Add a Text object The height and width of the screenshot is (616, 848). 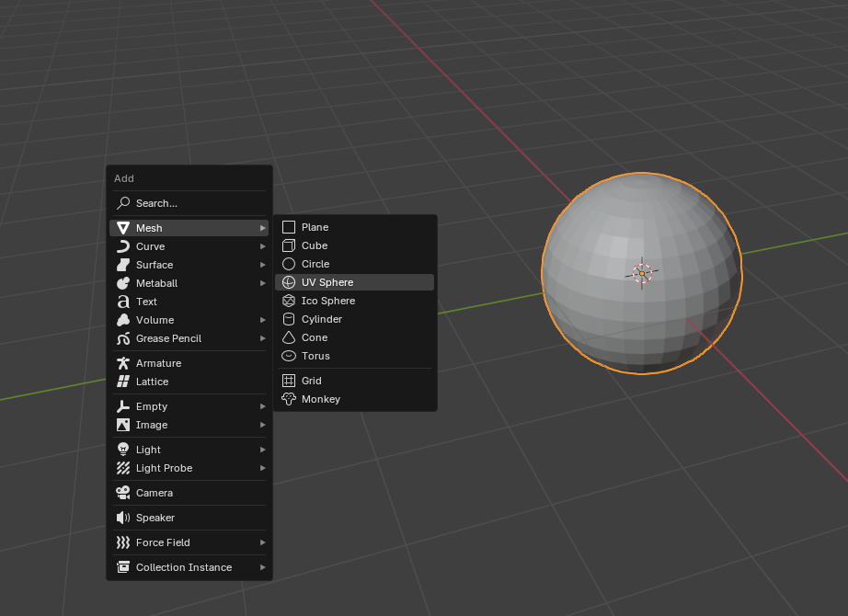(x=189, y=302)
